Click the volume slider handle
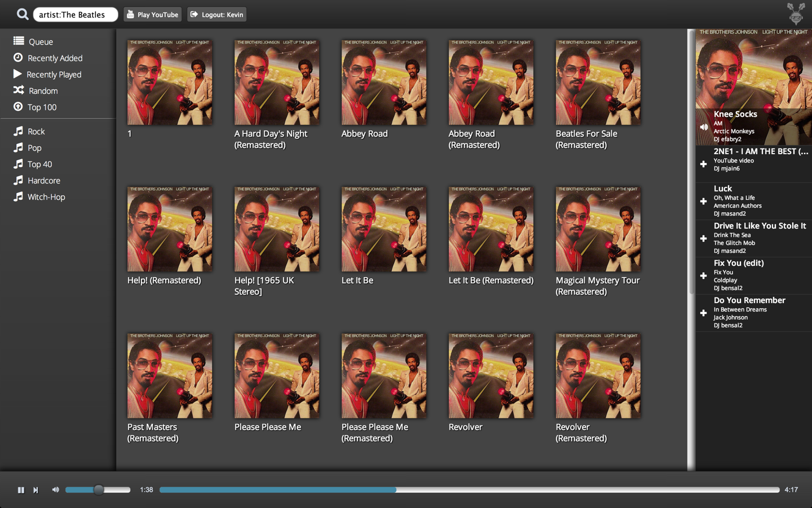The image size is (812, 508). [x=99, y=490]
